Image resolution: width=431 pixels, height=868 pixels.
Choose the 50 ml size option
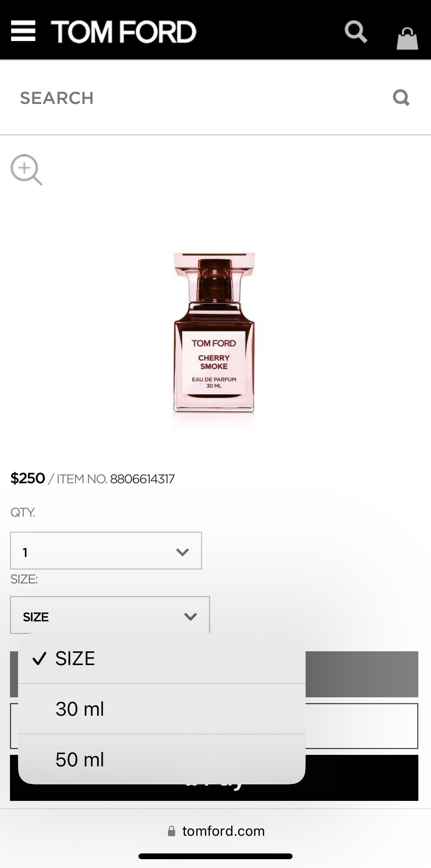click(x=162, y=759)
